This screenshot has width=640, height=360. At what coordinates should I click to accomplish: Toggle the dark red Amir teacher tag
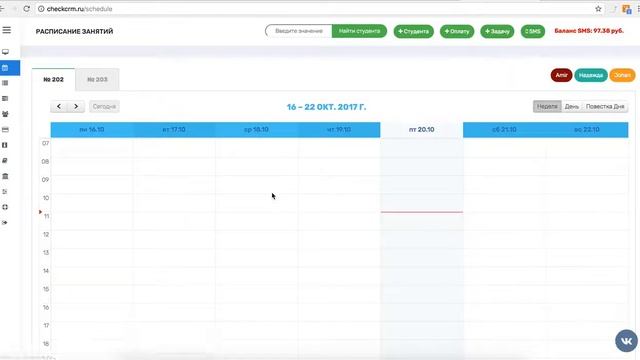[x=561, y=75]
